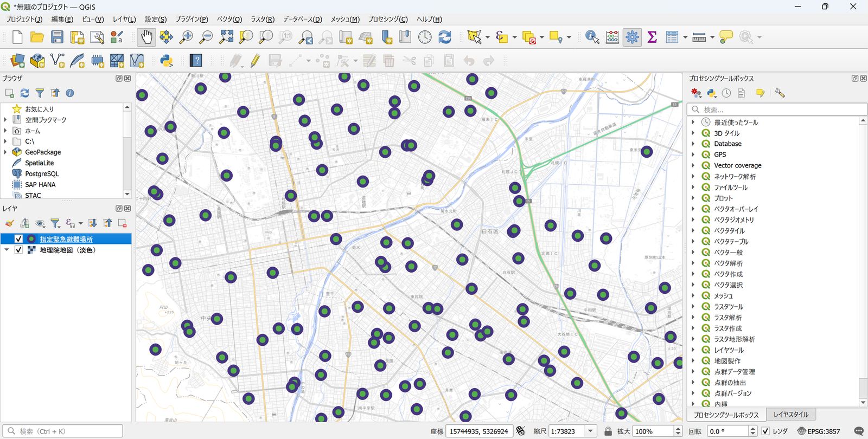
Task: Click the Zoom In magnifier tool
Action: [186, 37]
